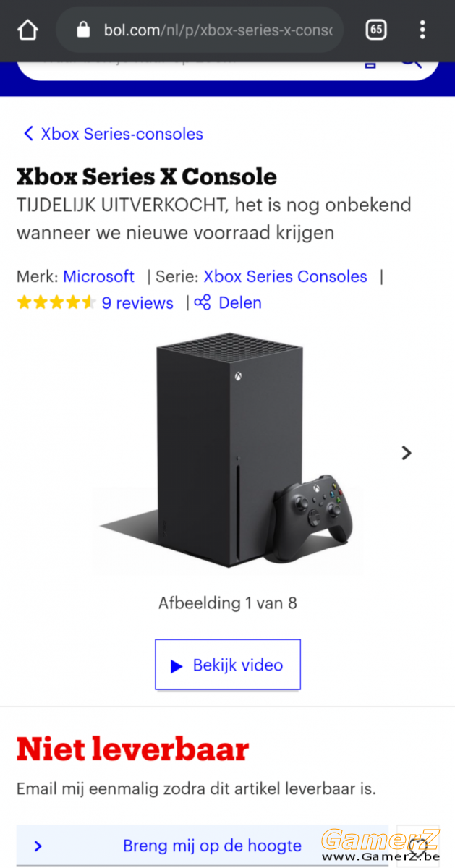455x868 pixels.
Task: Open the Xbox Series Consoles series link
Action: tap(285, 276)
